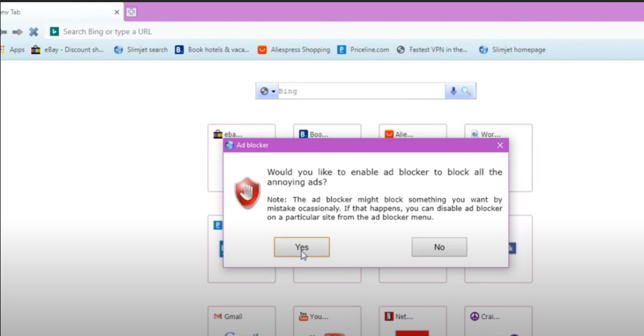Open the Craigslist speed dial tile
Screen dimensions: 644x336
tap(498, 321)
